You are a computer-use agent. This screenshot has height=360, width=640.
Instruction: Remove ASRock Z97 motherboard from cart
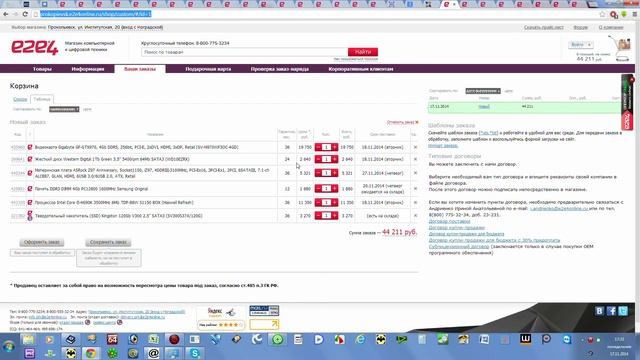point(415,173)
